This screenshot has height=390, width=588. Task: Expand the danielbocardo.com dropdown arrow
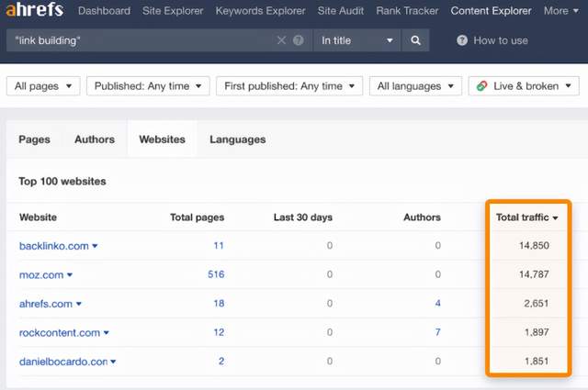click(x=113, y=362)
